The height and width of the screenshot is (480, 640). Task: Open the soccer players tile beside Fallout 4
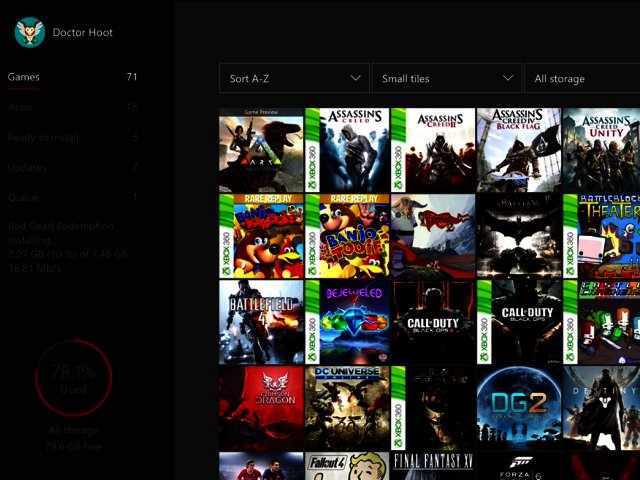(261, 466)
